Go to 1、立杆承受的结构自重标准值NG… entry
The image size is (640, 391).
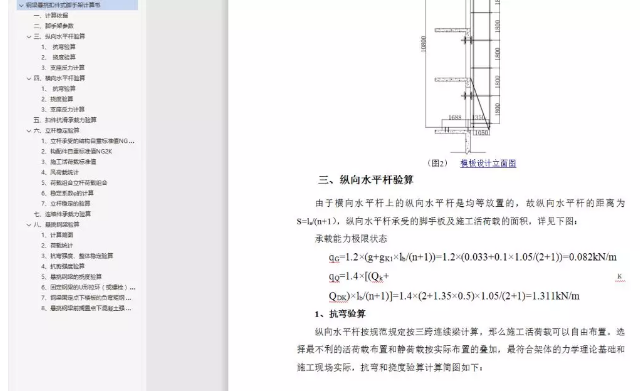(88, 141)
